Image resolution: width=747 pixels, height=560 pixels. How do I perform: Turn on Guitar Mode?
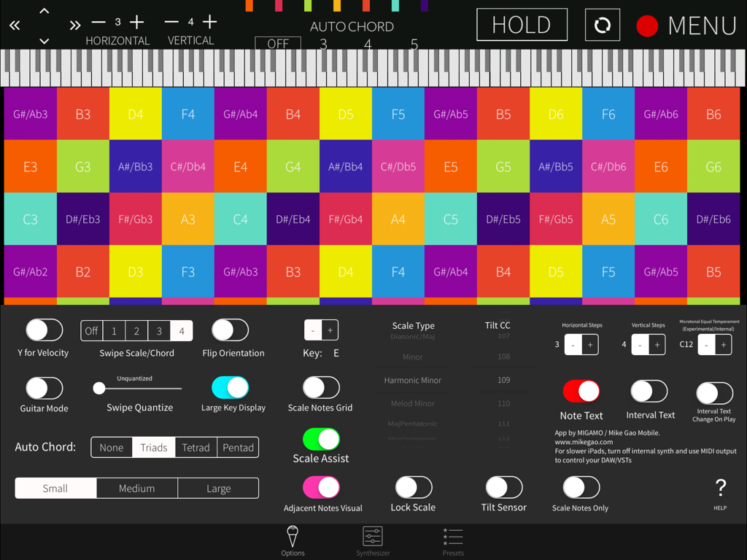click(44, 387)
